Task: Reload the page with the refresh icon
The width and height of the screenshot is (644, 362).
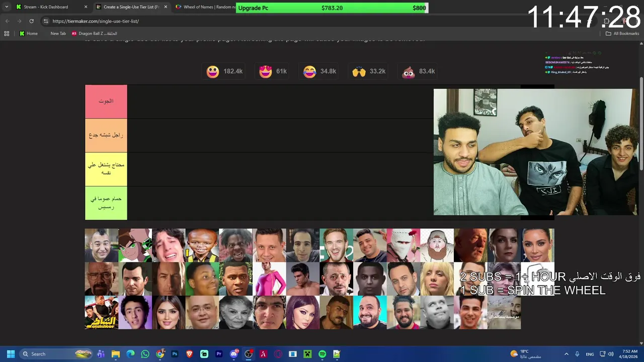Action: pyautogui.click(x=31, y=21)
